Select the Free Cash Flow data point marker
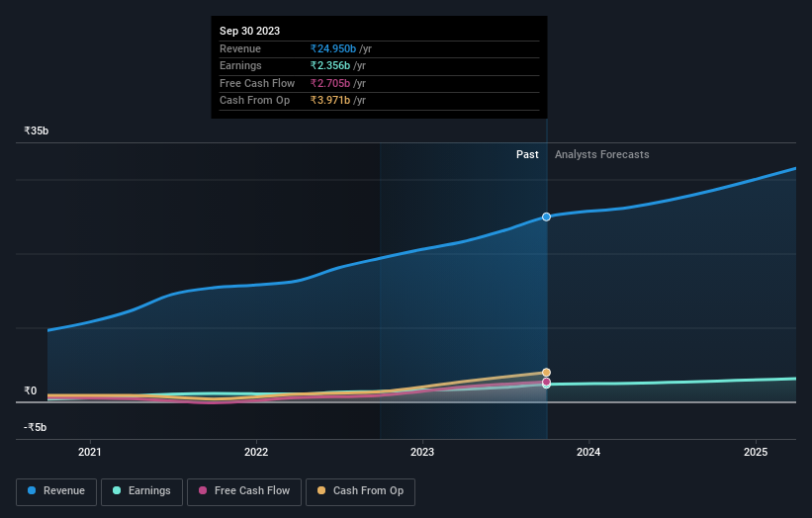The height and width of the screenshot is (518, 812). tap(546, 382)
